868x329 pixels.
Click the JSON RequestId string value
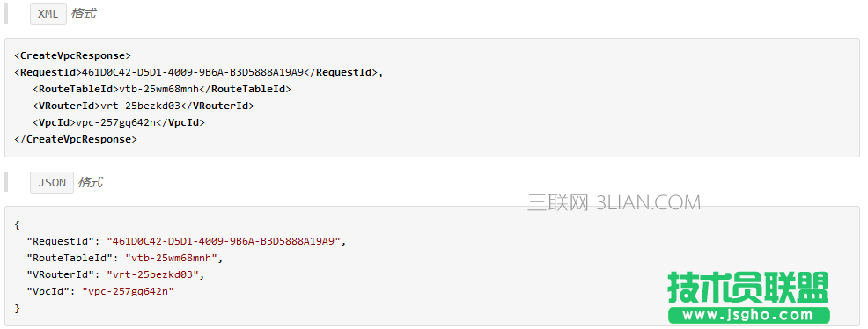(224, 241)
